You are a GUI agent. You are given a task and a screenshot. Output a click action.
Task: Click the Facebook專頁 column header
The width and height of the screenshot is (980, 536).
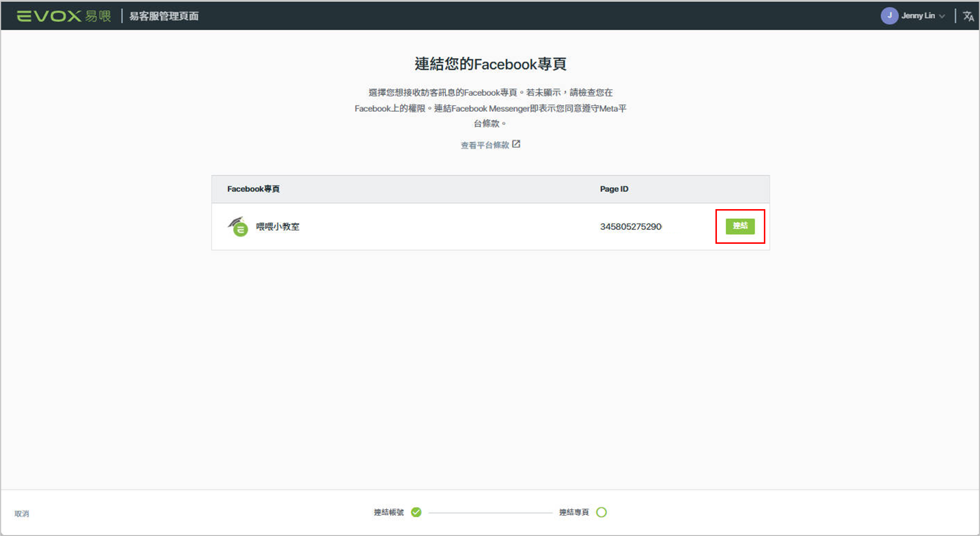point(253,189)
